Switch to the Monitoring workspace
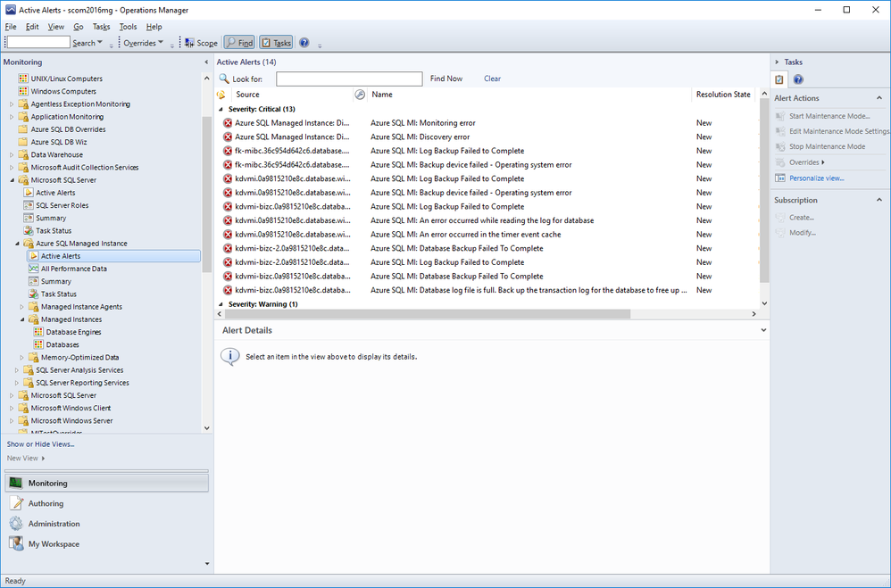The height and width of the screenshot is (588, 891). (x=107, y=483)
